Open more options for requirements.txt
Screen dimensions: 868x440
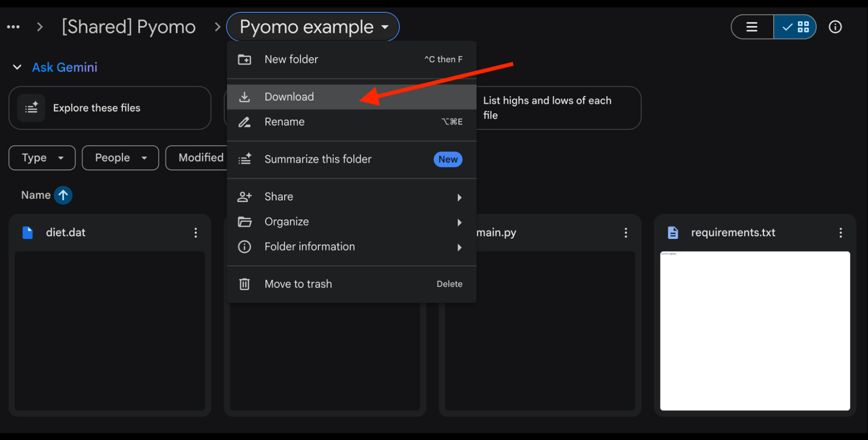coord(840,232)
